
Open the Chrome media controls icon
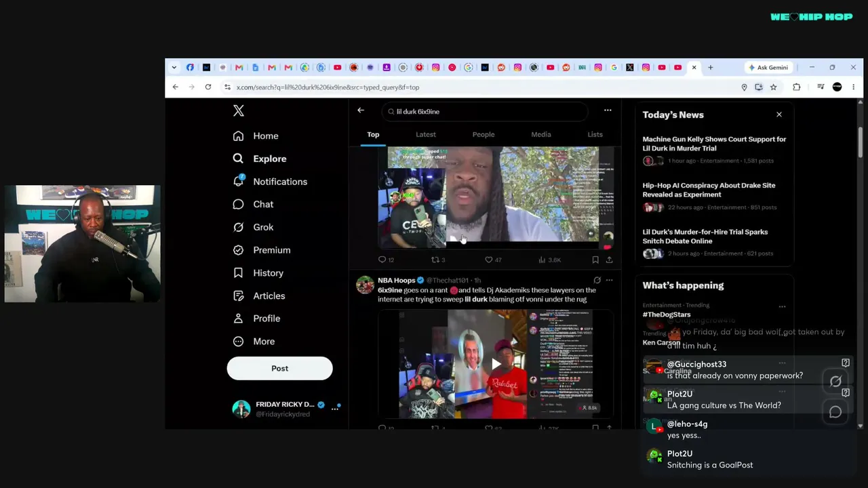[821, 87]
